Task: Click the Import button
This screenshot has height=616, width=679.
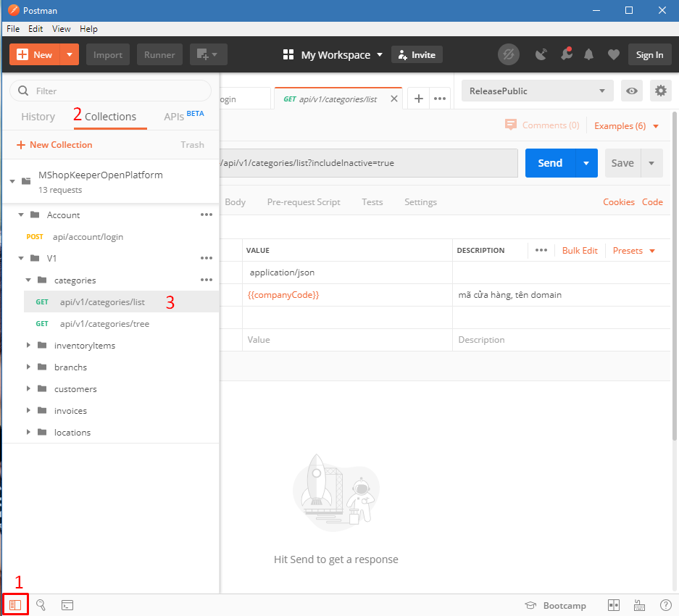Action: tap(108, 54)
